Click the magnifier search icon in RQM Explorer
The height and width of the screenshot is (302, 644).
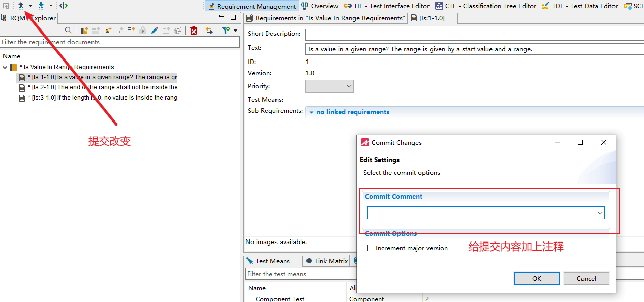pos(68,31)
